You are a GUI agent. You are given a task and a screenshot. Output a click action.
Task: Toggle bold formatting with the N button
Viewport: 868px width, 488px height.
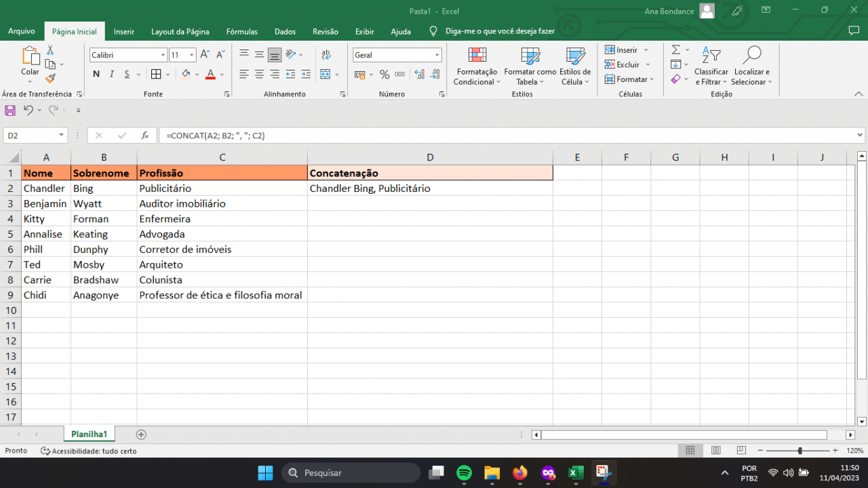pos(96,75)
